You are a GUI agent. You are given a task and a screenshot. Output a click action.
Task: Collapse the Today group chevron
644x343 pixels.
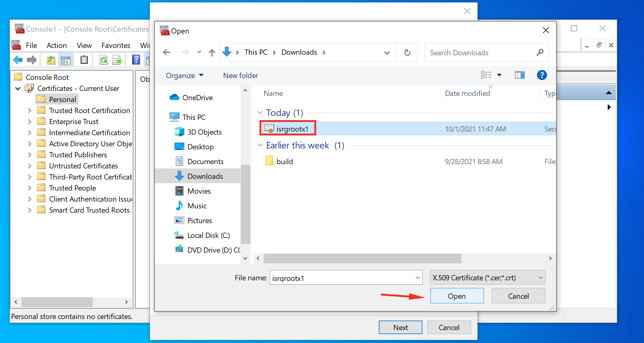tap(260, 113)
